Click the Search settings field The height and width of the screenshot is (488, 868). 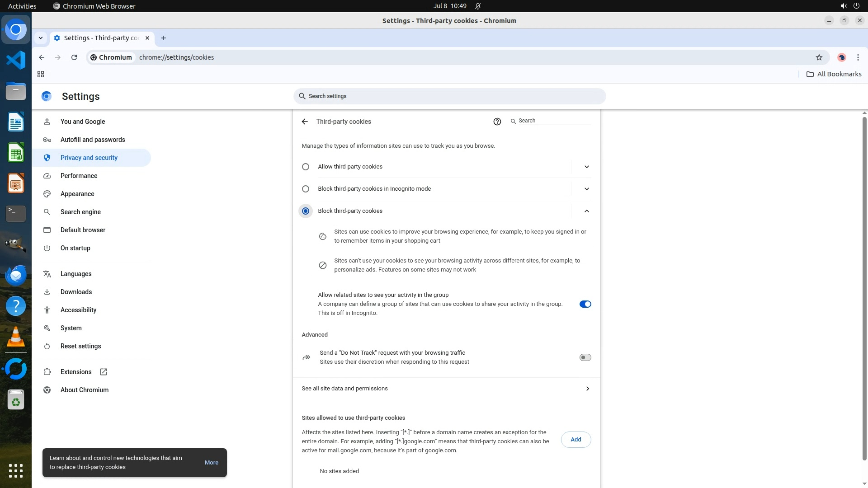[x=450, y=96]
